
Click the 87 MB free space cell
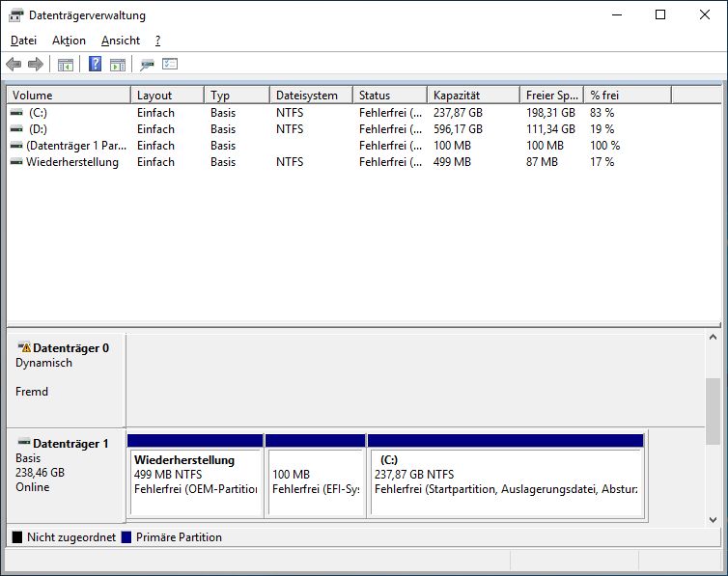pyautogui.click(x=542, y=162)
